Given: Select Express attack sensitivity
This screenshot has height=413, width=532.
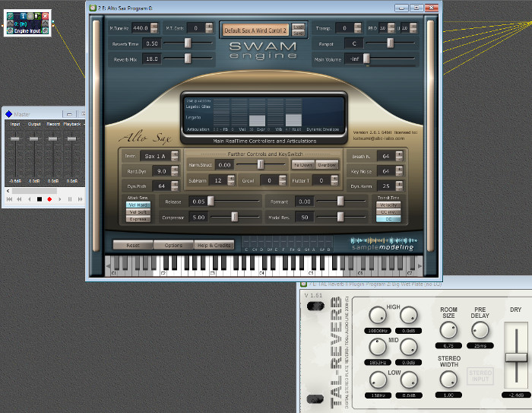Looking at the screenshot, I should (138, 219).
